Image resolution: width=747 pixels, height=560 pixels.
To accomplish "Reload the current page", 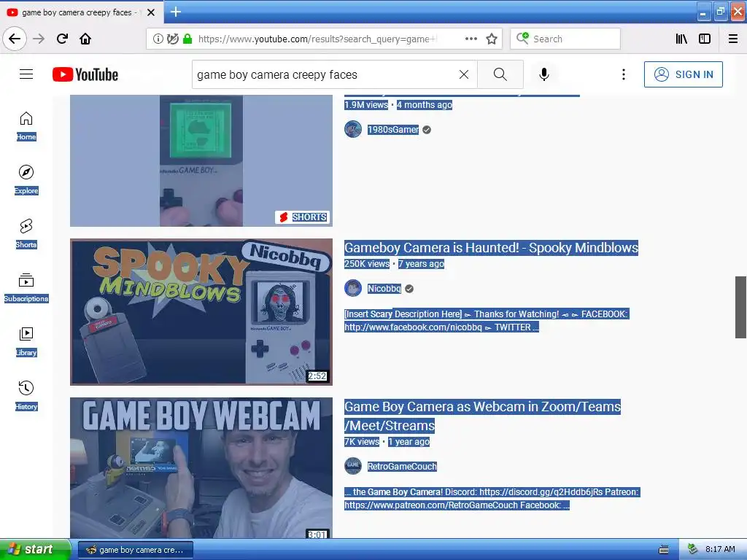I will [62, 39].
